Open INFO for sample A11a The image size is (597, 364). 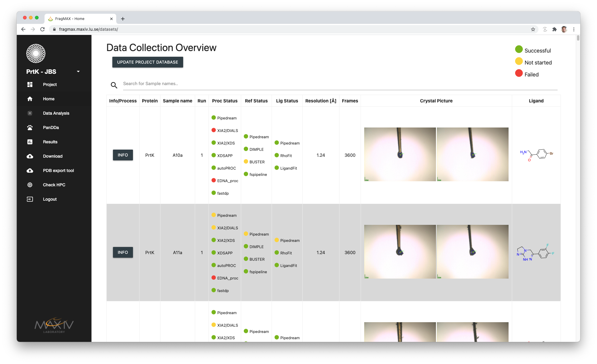(123, 252)
